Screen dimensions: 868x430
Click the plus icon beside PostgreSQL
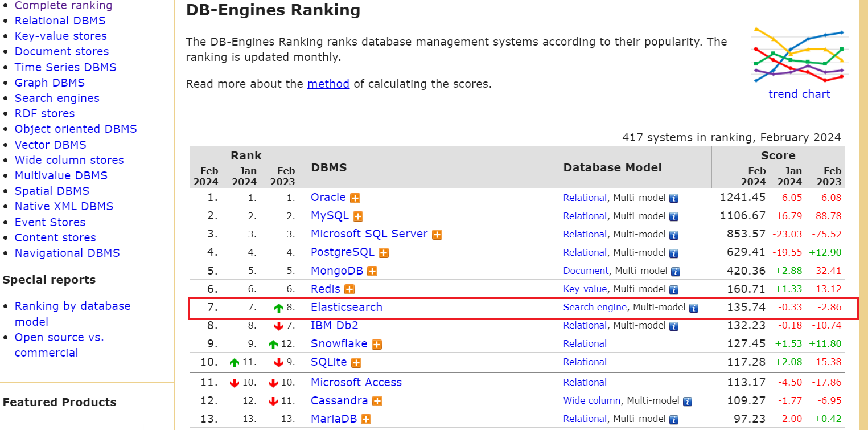pos(384,253)
